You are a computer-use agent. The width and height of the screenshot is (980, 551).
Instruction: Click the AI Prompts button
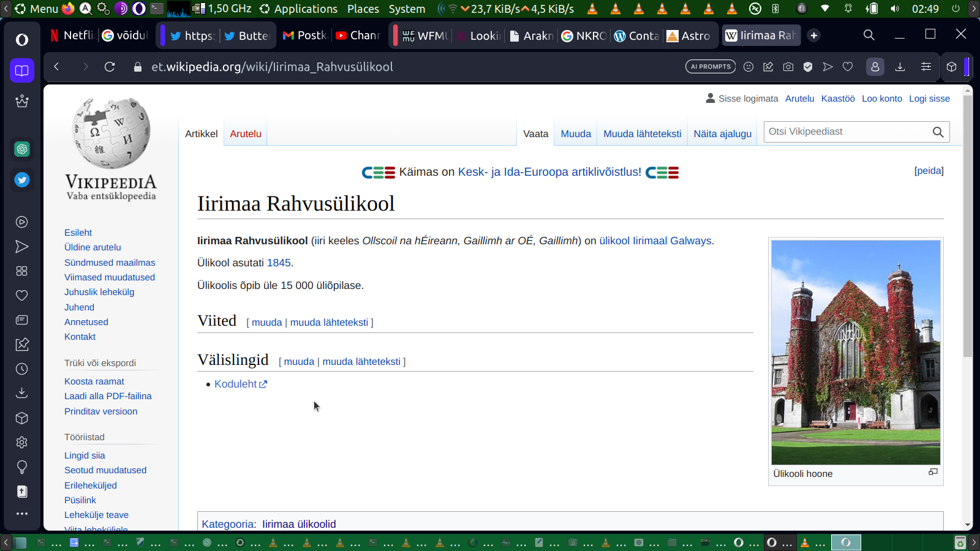tap(710, 67)
